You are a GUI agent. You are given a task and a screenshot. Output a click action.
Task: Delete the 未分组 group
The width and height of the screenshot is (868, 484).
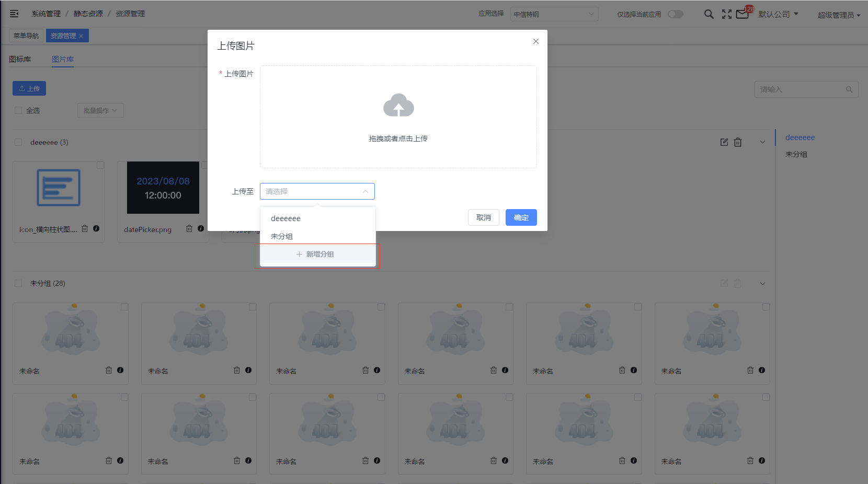click(x=738, y=283)
